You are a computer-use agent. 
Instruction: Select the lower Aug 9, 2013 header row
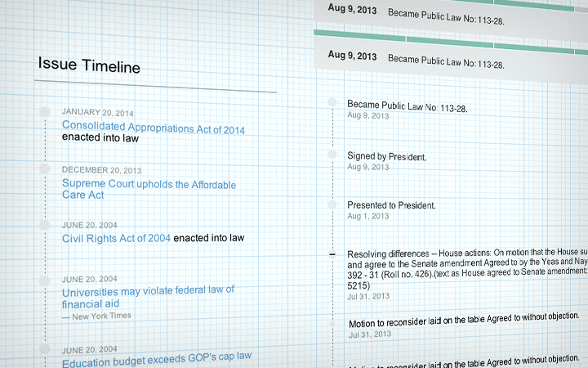449,58
